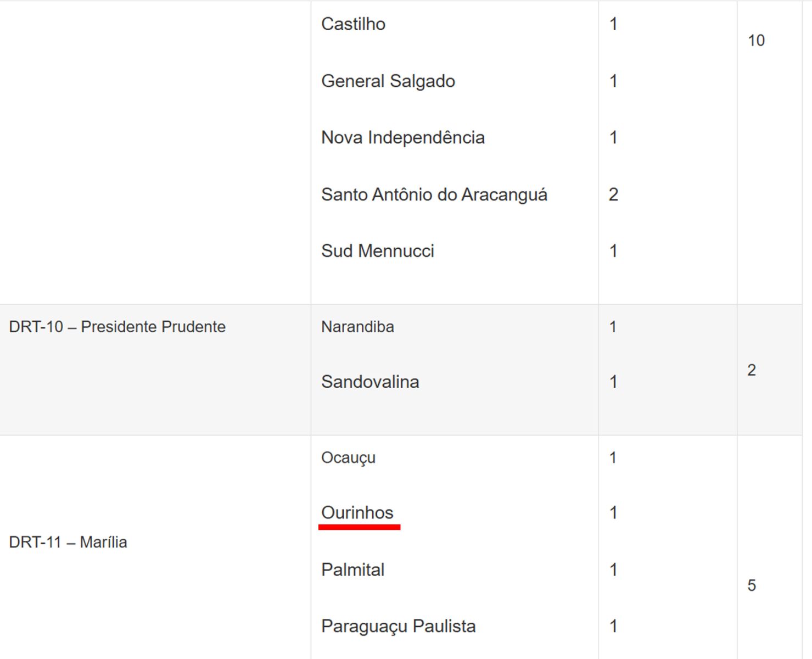Select the Ocauçu municipality cell
Viewport: 812px width, 659px height.
[x=348, y=457]
